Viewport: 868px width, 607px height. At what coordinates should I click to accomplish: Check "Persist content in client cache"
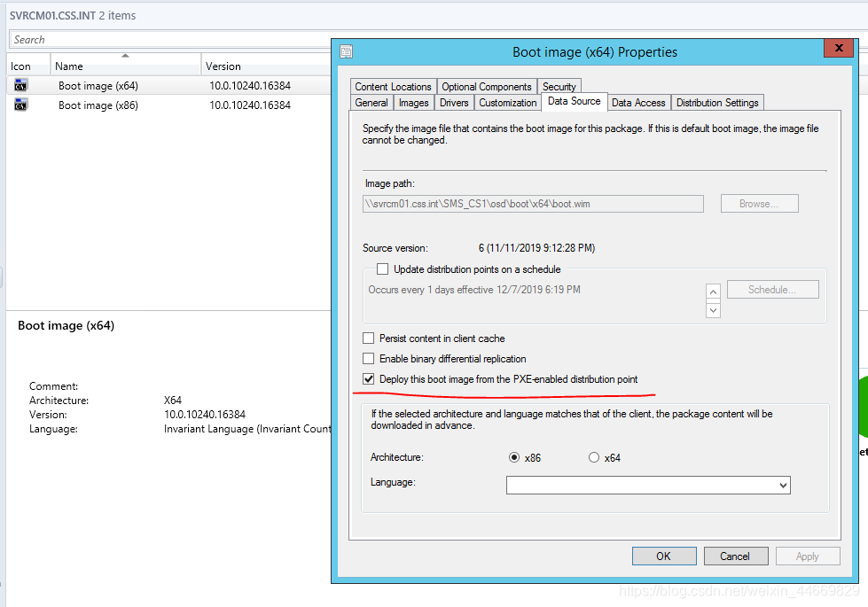[368, 338]
